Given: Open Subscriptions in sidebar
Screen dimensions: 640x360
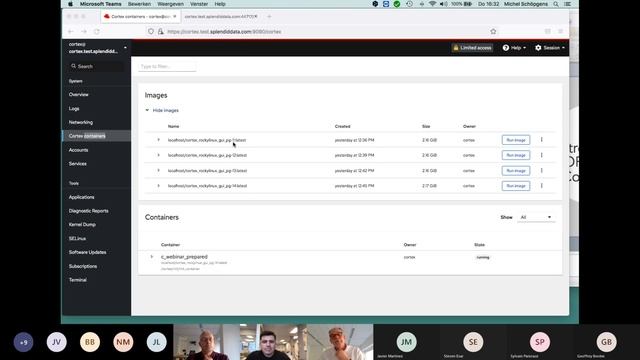Looking at the screenshot, I should (x=83, y=266).
